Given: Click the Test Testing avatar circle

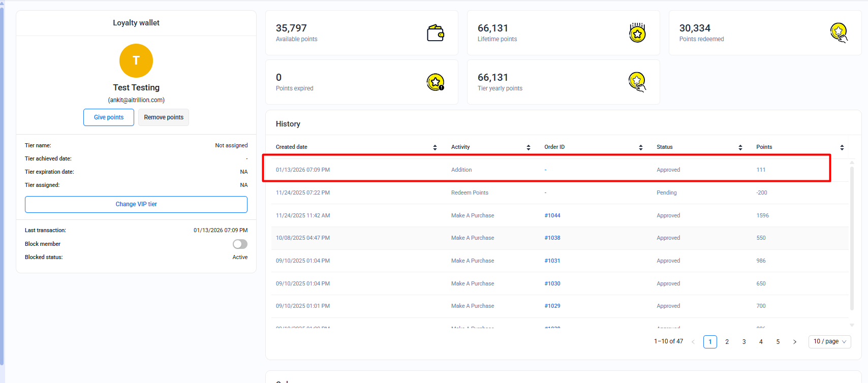Looking at the screenshot, I should click(136, 60).
